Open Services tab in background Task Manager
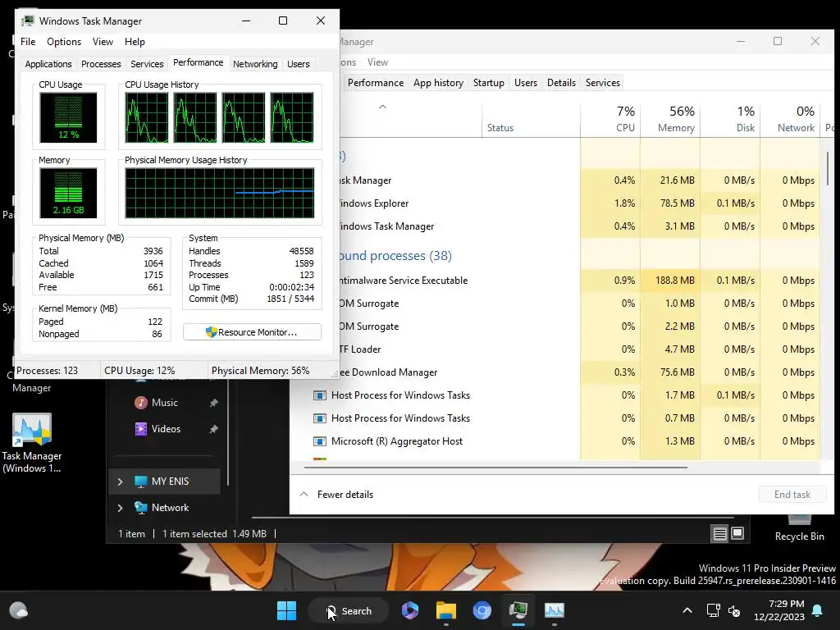840x630 pixels. tap(602, 83)
